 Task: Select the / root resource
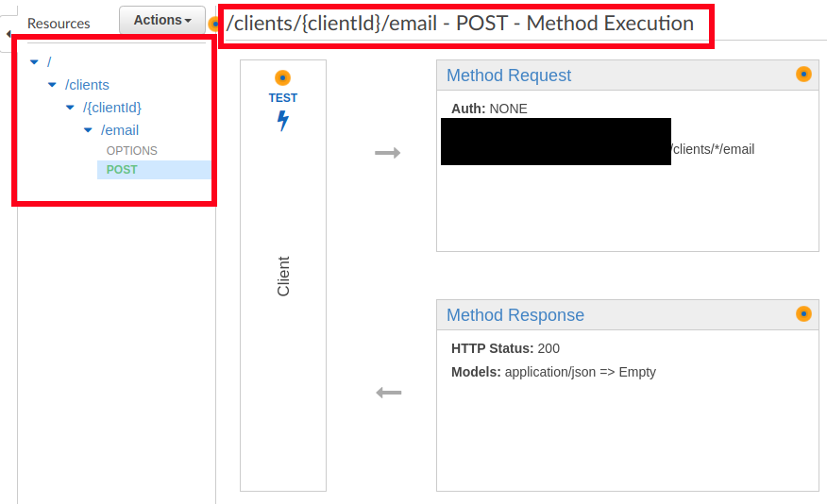point(49,62)
